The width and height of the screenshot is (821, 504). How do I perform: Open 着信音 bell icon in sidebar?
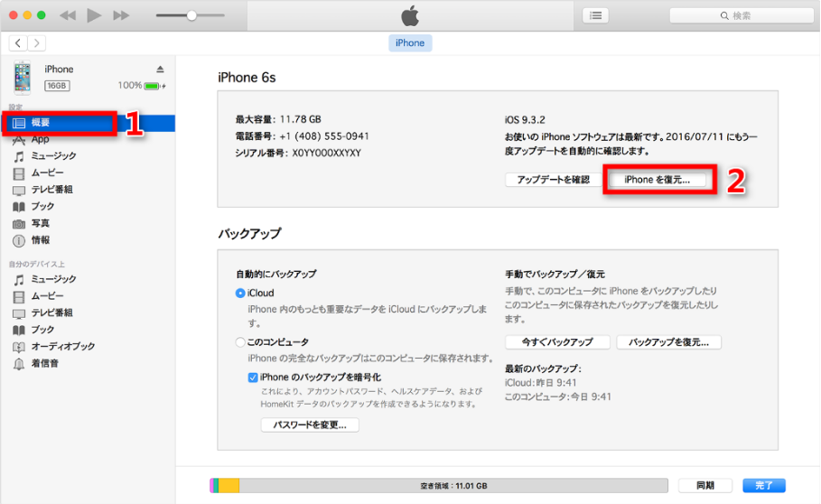pyautogui.click(x=19, y=364)
